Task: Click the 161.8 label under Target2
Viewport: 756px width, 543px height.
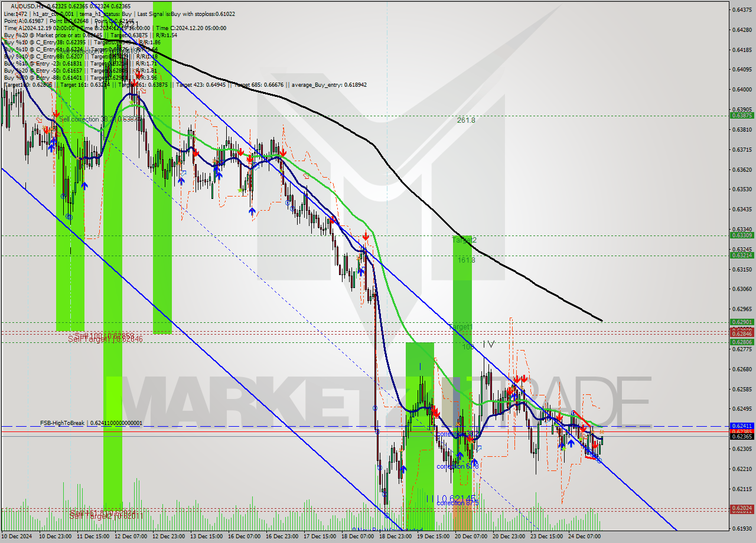Action: pyautogui.click(x=466, y=260)
